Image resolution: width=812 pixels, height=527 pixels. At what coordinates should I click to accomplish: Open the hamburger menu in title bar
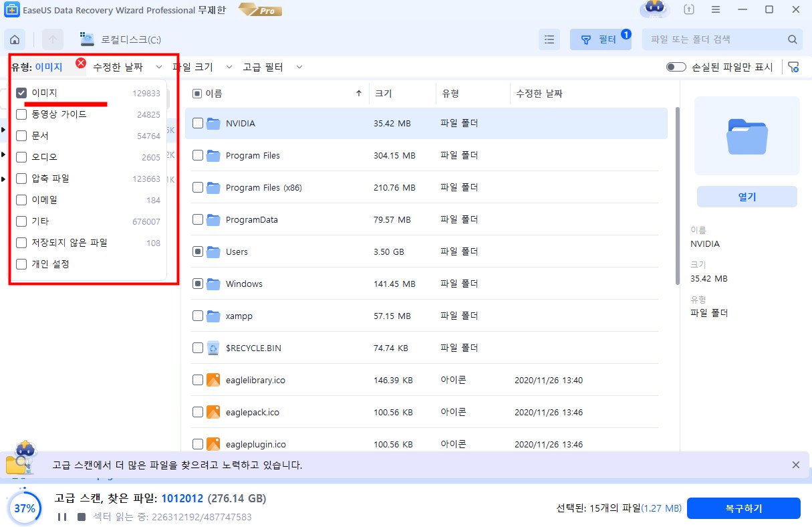pyautogui.click(x=716, y=10)
